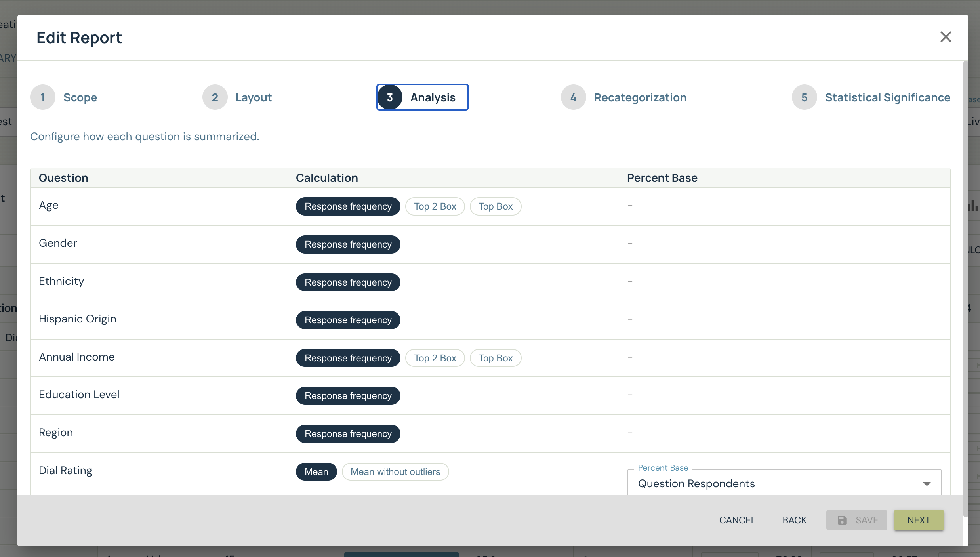This screenshot has width=980, height=557.
Task: Click the Percent Base column header
Action: (x=662, y=178)
